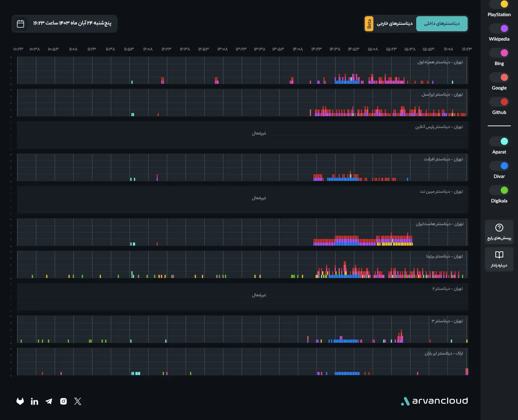Open the GitLab social icon
The height and width of the screenshot is (420, 518).
[x=20, y=401]
